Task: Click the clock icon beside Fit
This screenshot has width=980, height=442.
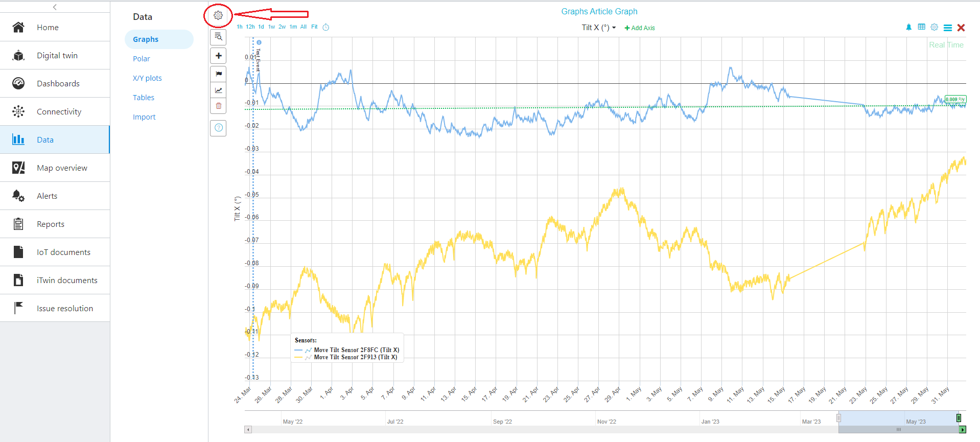Action: (x=326, y=27)
